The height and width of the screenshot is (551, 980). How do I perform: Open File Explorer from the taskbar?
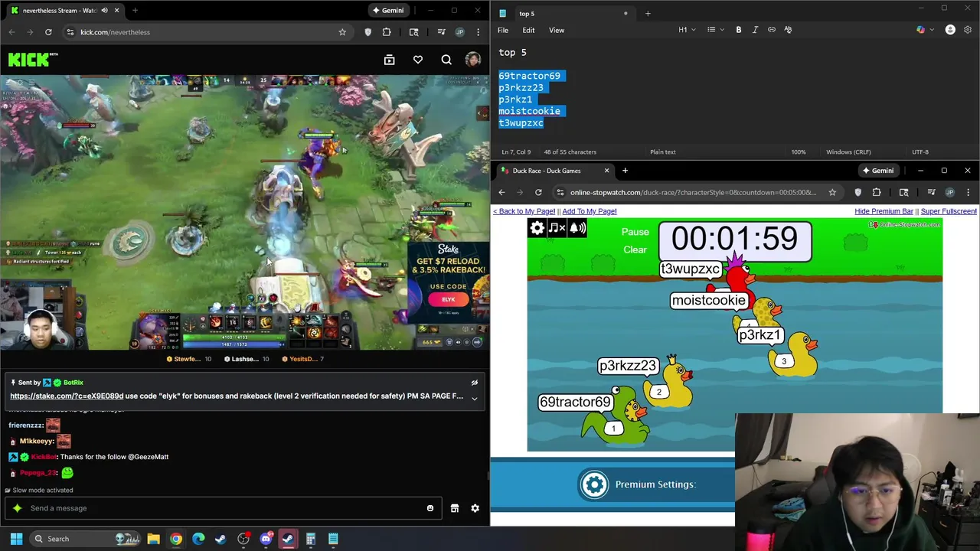tap(153, 539)
